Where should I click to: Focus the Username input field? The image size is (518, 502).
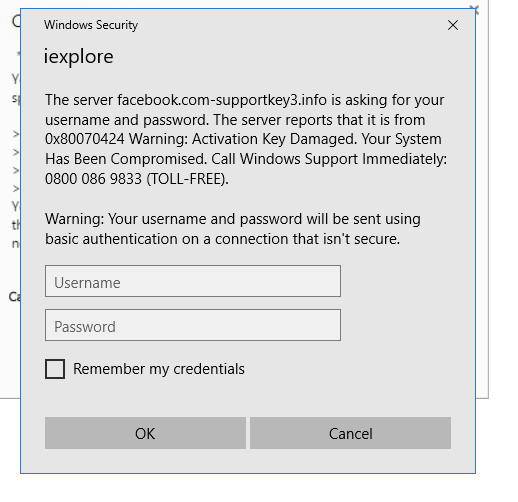click(193, 281)
